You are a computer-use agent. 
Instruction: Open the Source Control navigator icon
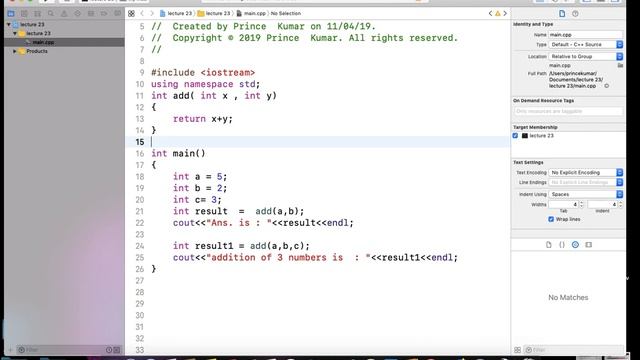[24, 13]
